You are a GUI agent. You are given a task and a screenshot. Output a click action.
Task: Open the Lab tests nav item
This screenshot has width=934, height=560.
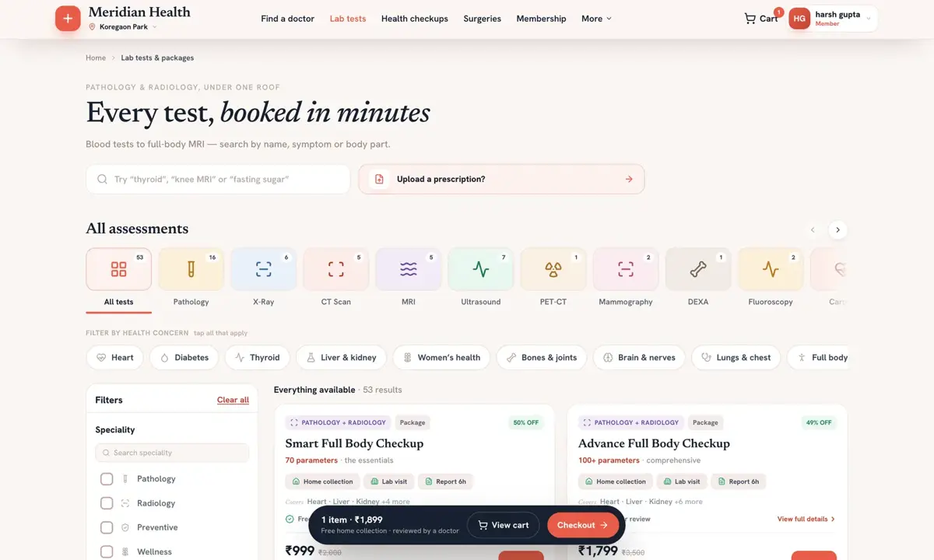click(x=348, y=19)
